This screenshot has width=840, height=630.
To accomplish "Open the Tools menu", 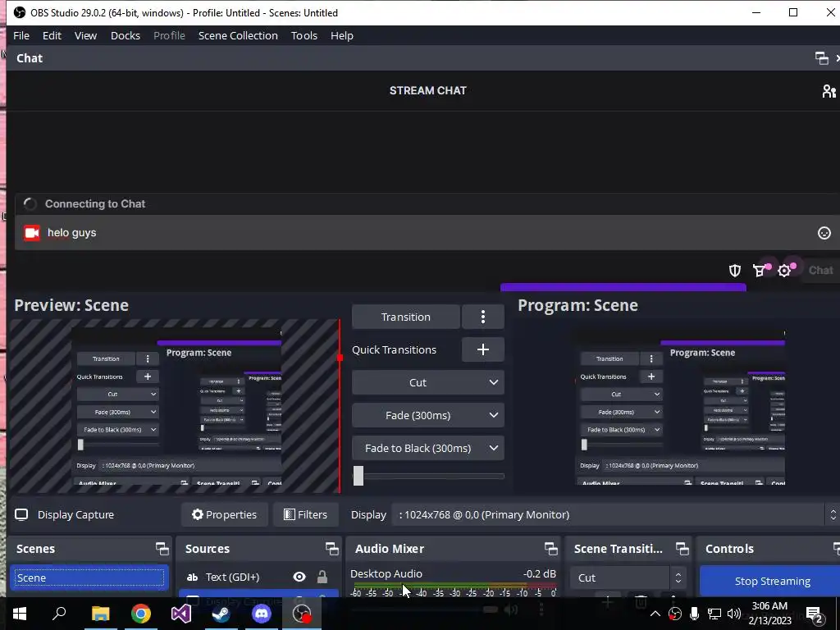I will [304, 36].
